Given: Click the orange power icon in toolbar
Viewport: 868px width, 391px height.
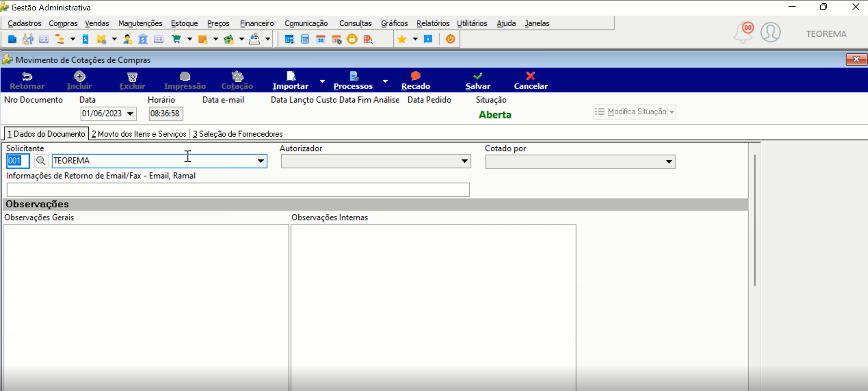Looking at the screenshot, I should pos(450,39).
